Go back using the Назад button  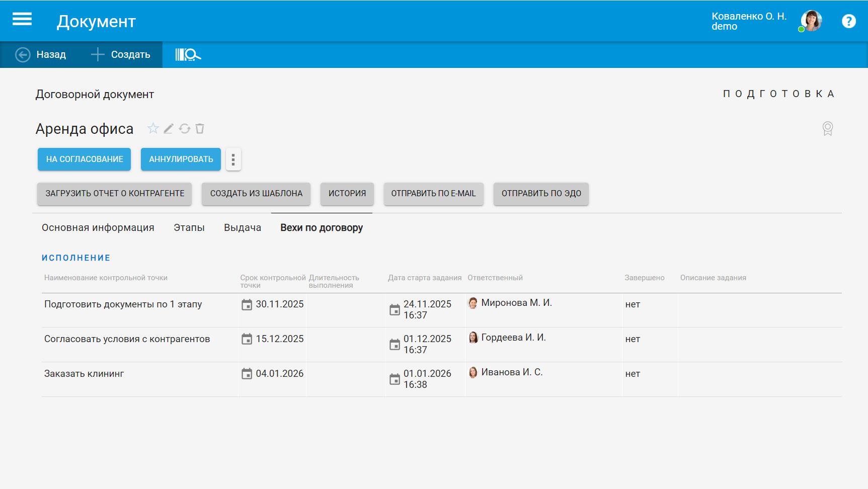(41, 54)
